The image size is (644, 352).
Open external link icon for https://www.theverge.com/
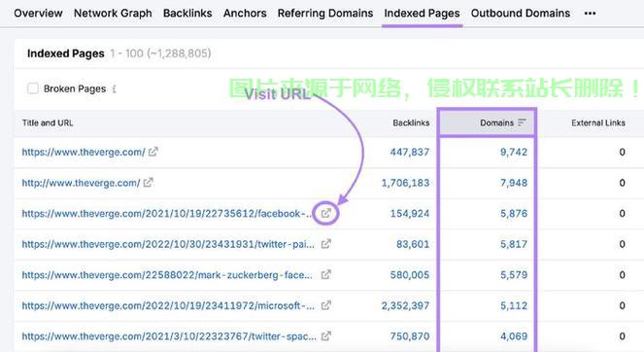pyautogui.click(x=153, y=152)
